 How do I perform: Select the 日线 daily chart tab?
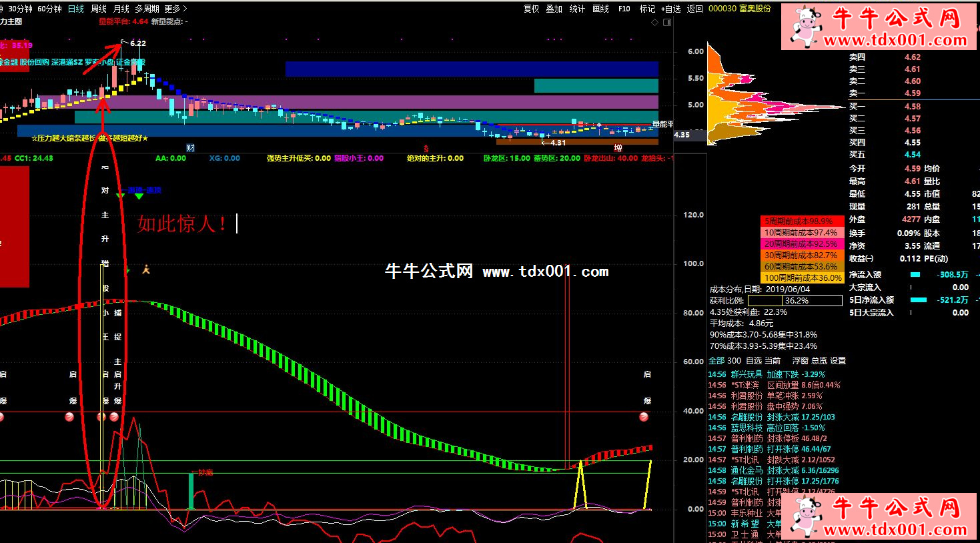point(76,9)
